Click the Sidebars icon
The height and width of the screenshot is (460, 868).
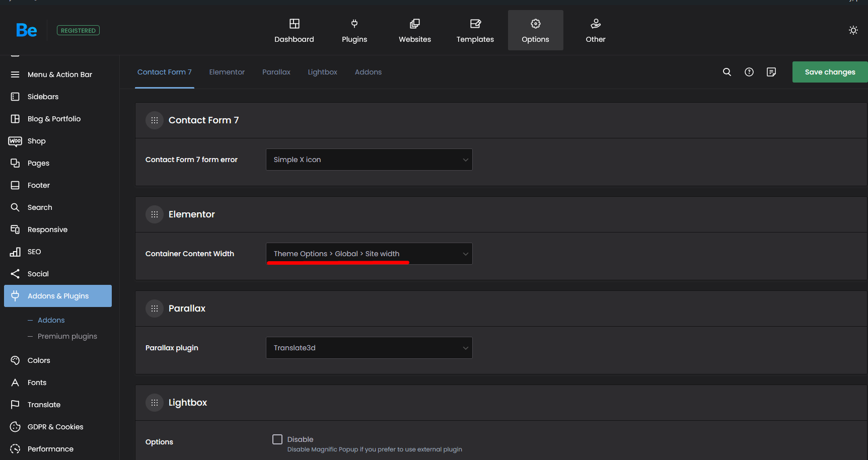(x=15, y=97)
